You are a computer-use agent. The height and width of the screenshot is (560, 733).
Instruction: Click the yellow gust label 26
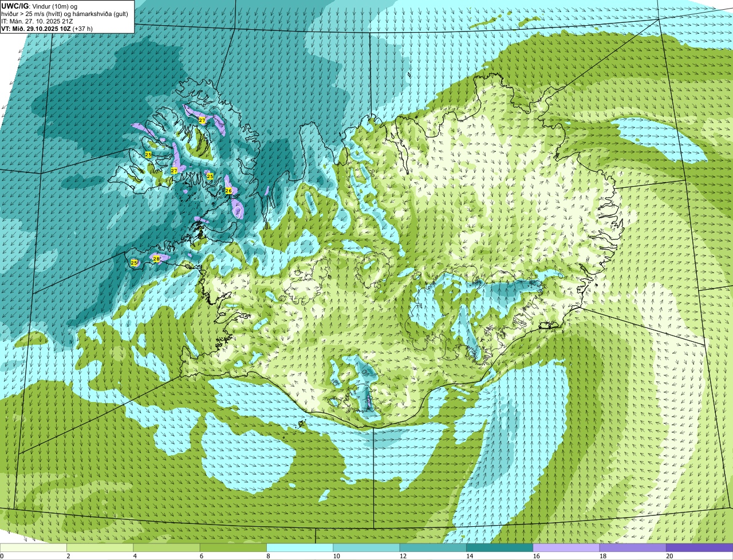click(x=228, y=191)
